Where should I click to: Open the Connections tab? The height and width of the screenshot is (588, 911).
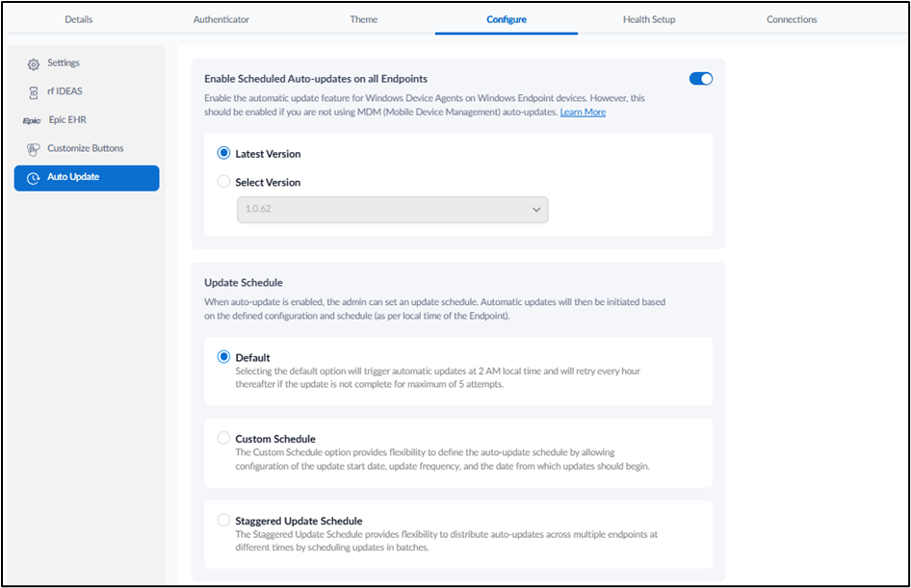pyautogui.click(x=792, y=20)
